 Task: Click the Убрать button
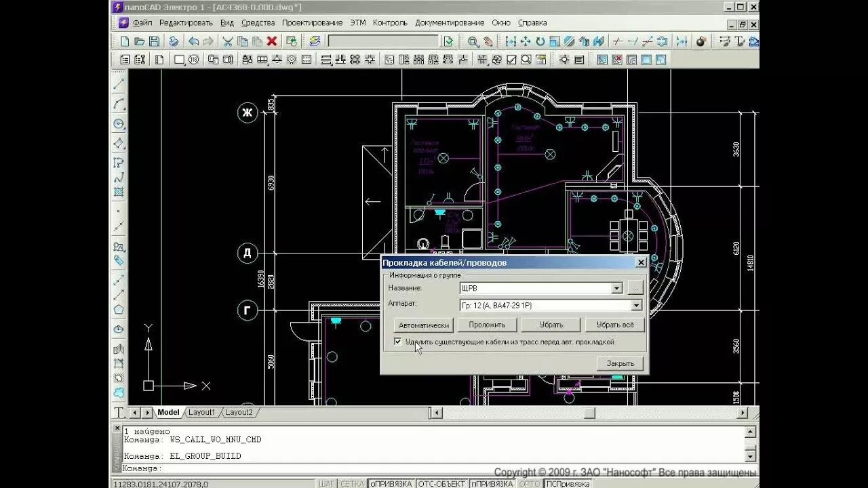tap(551, 325)
